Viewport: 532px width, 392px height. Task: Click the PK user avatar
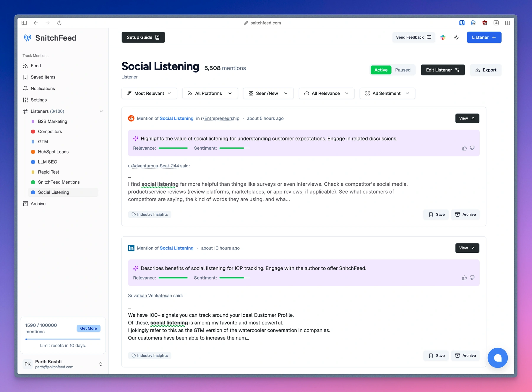(27, 364)
